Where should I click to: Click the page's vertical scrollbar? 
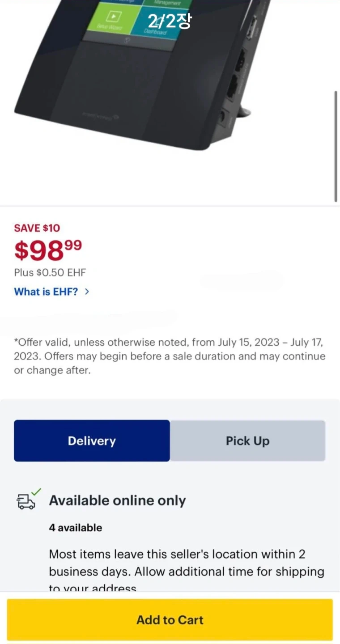pos(336,146)
